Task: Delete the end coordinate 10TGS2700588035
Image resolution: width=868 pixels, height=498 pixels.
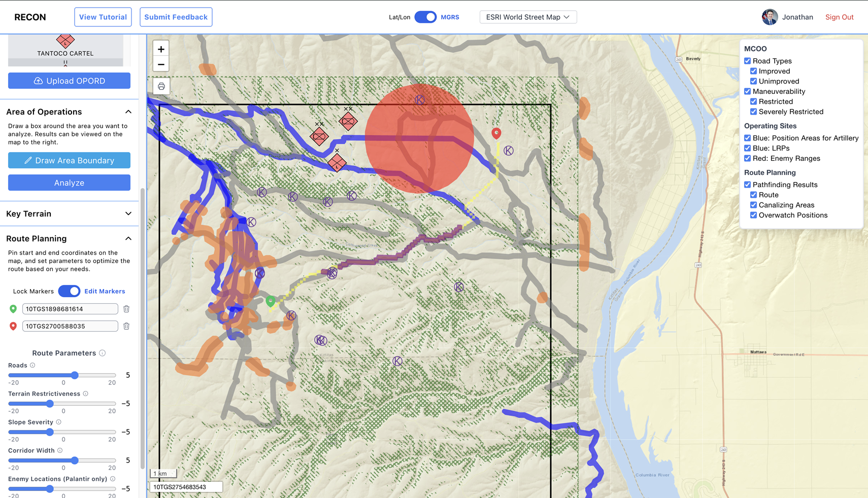Action: point(126,326)
